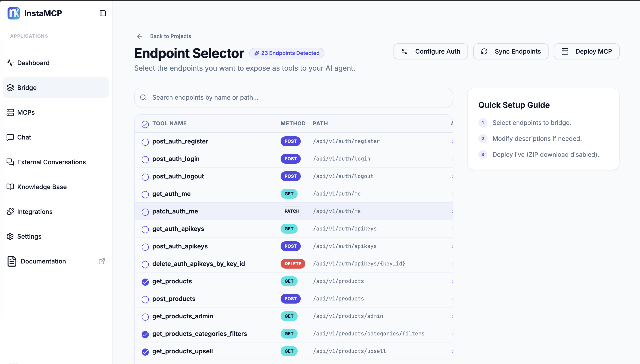
Task: Go to MCPs in the sidebar
Action: point(56,112)
